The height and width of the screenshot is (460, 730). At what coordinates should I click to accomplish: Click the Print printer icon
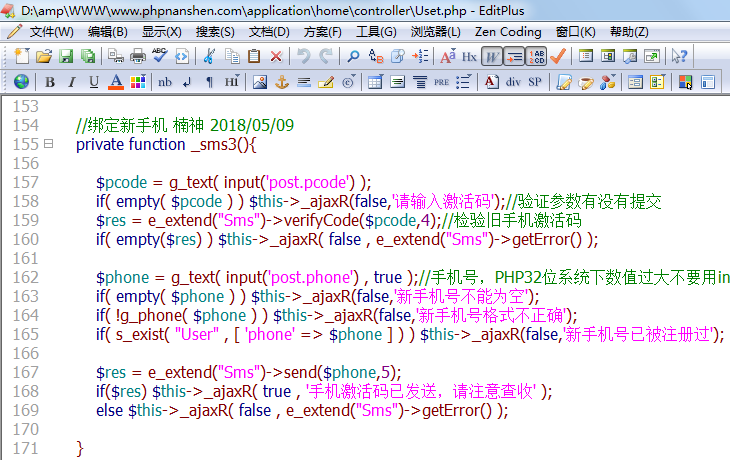pyautogui.click(x=137, y=56)
